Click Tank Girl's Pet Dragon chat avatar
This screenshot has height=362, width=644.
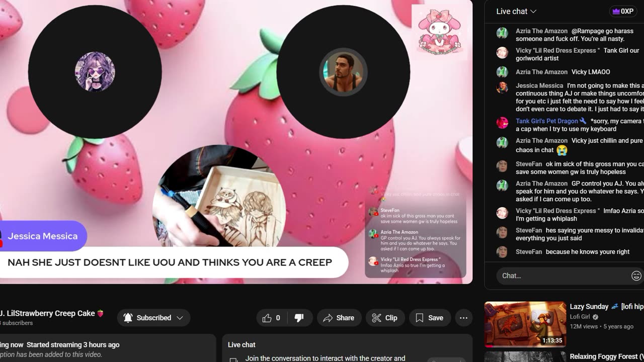pyautogui.click(x=502, y=123)
